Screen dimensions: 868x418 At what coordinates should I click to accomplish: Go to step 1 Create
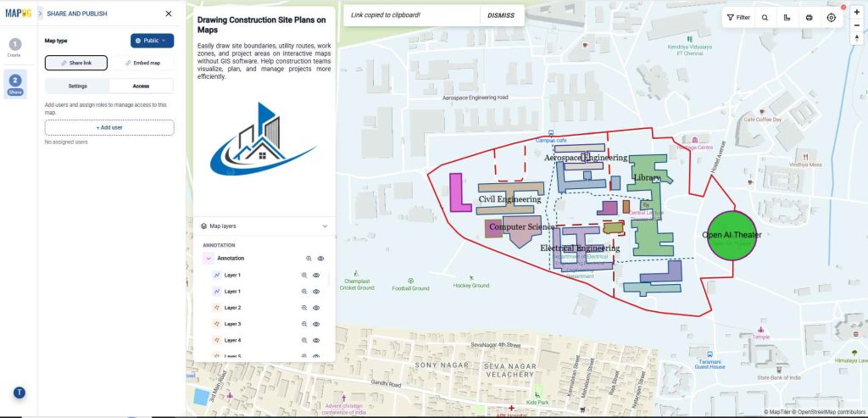tap(14, 47)
